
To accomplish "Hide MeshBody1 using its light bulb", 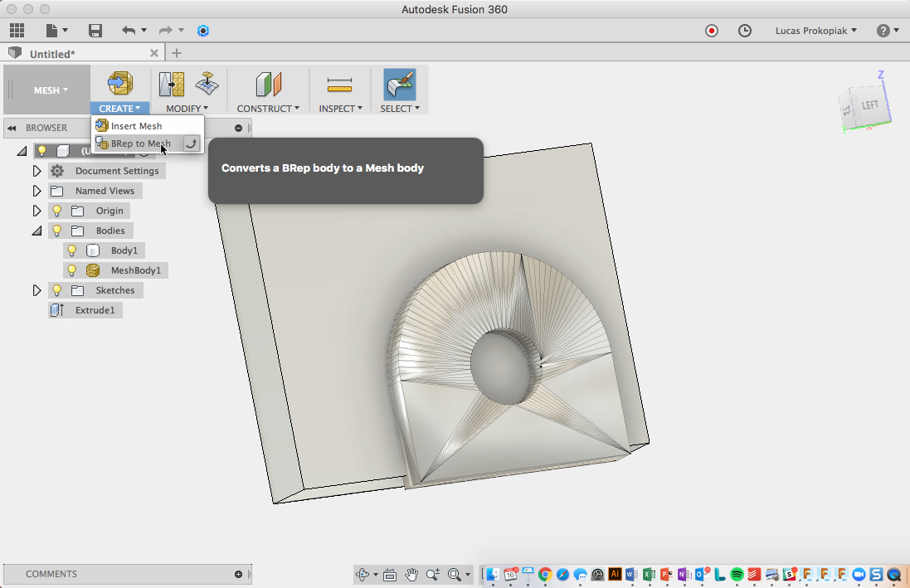I will [x=72, y=270].
